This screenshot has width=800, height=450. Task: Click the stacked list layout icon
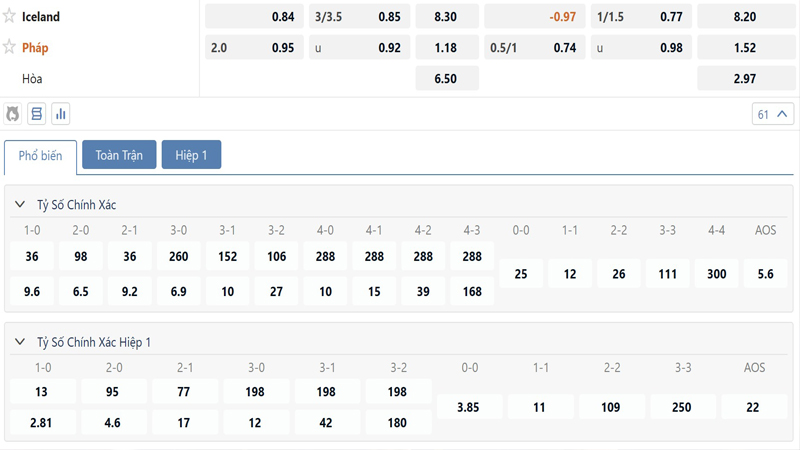(37, 114)
